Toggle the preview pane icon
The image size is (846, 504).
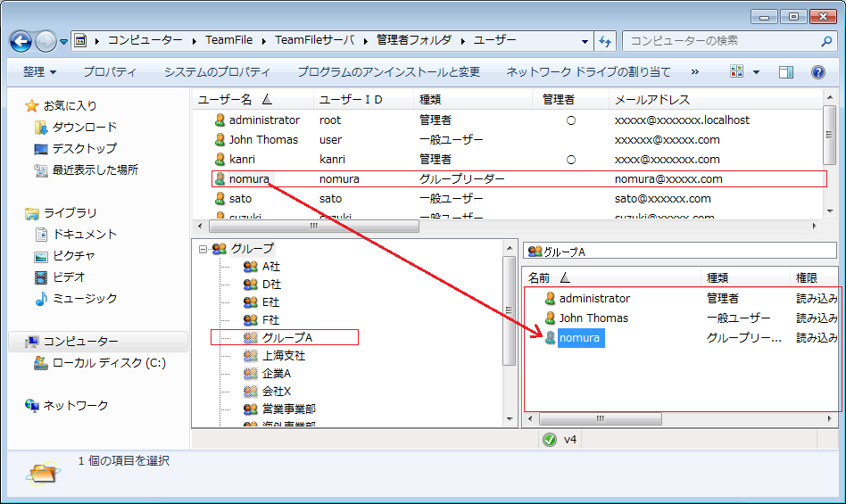(786, 72)
